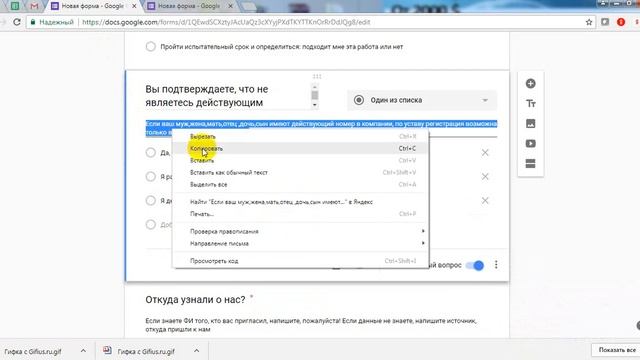This screenshot has height=360, width=640.
Task: Open the "Один из списка" question type dropdown
Action: (x=422, y=100)
